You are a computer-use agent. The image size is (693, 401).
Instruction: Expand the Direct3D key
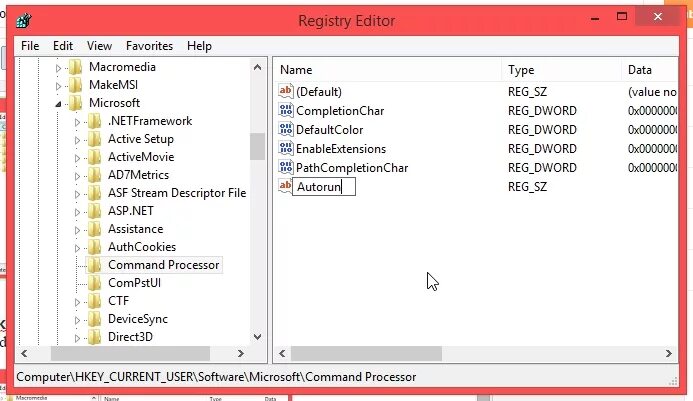77,338
